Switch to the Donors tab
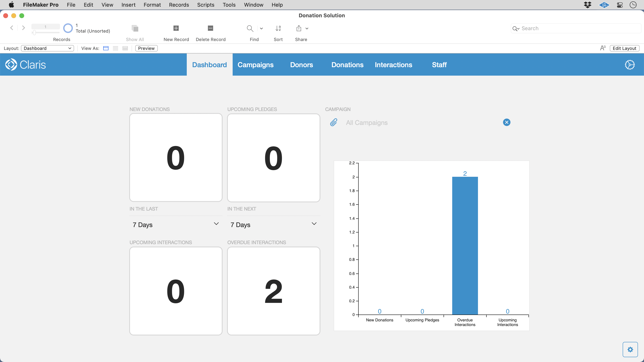The width and height of the screenshot is (644, 362). (301, 65)
